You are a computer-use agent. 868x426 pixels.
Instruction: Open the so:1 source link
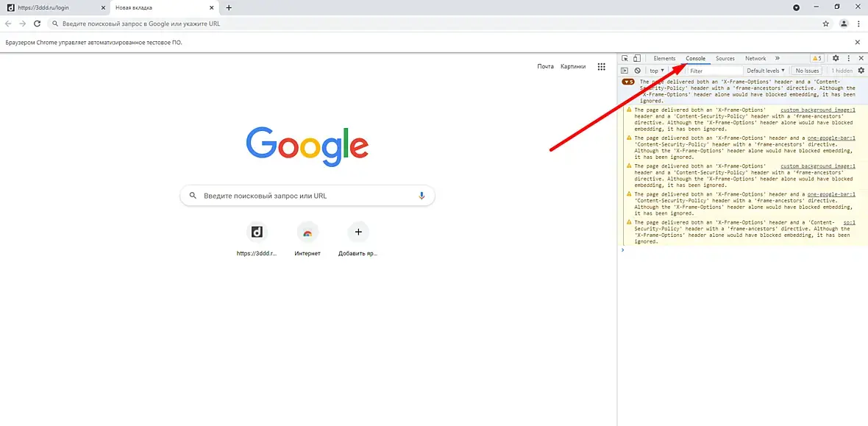pos(849,222)
